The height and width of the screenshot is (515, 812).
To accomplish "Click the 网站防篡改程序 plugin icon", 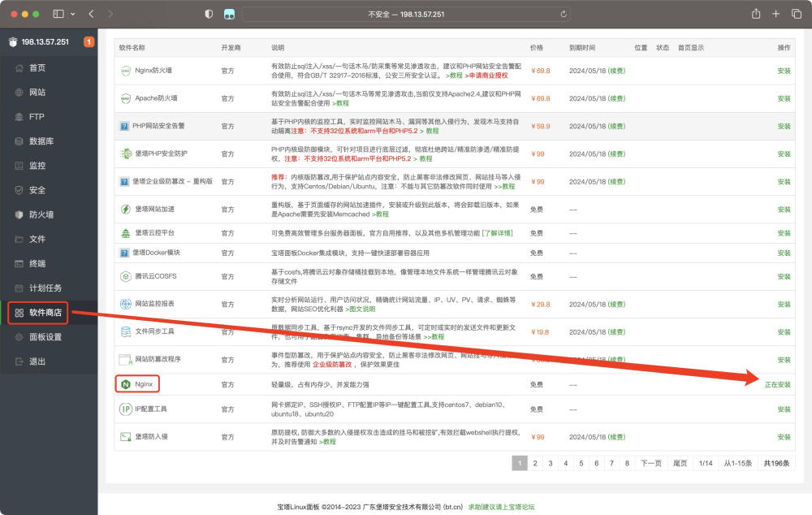I will coord(125,360).
